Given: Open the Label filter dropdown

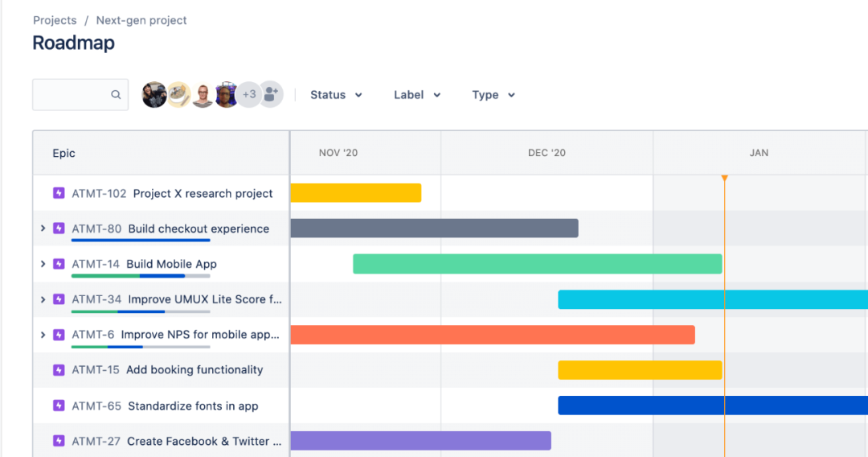Looking at the screenshot, I should click(417, 95).
